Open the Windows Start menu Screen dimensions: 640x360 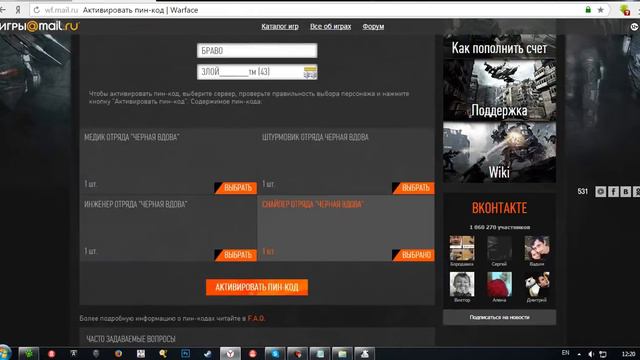coord(5,353)
